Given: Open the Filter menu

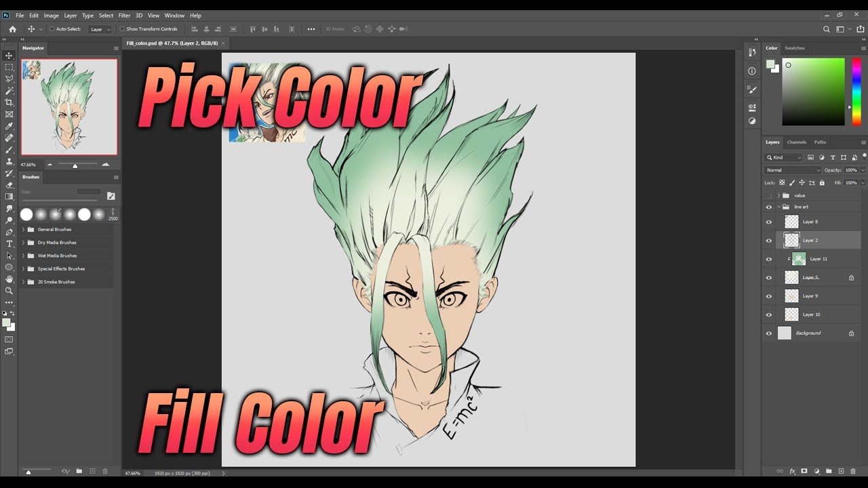Looking at the screenshot, I should [x=124, y=16].
